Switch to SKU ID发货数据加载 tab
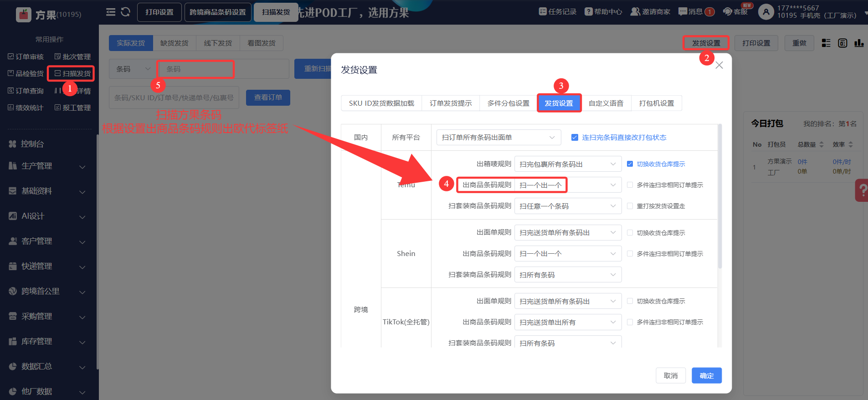Viewport: 868px width, 400px height. click(x=381, y=103)
